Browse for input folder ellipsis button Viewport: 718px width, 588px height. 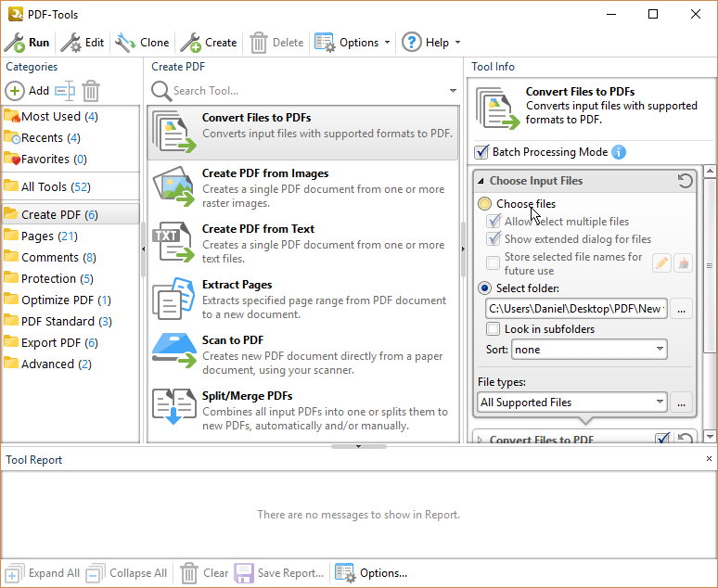tap(682, 309)
